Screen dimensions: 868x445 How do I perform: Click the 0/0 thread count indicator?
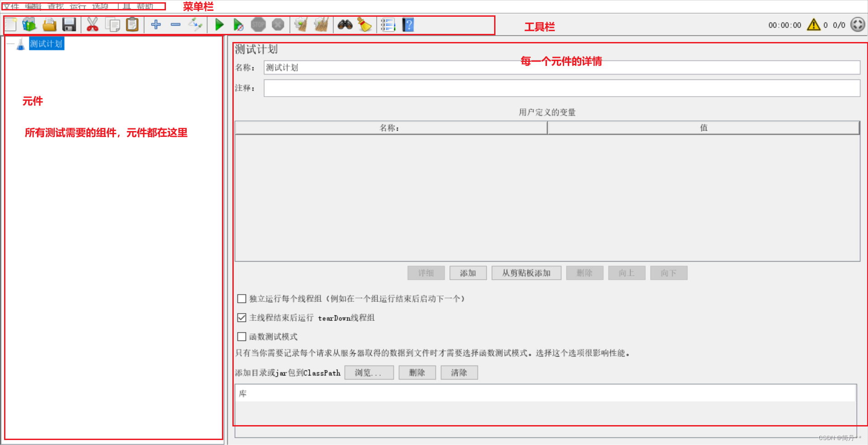coord(839,25)
